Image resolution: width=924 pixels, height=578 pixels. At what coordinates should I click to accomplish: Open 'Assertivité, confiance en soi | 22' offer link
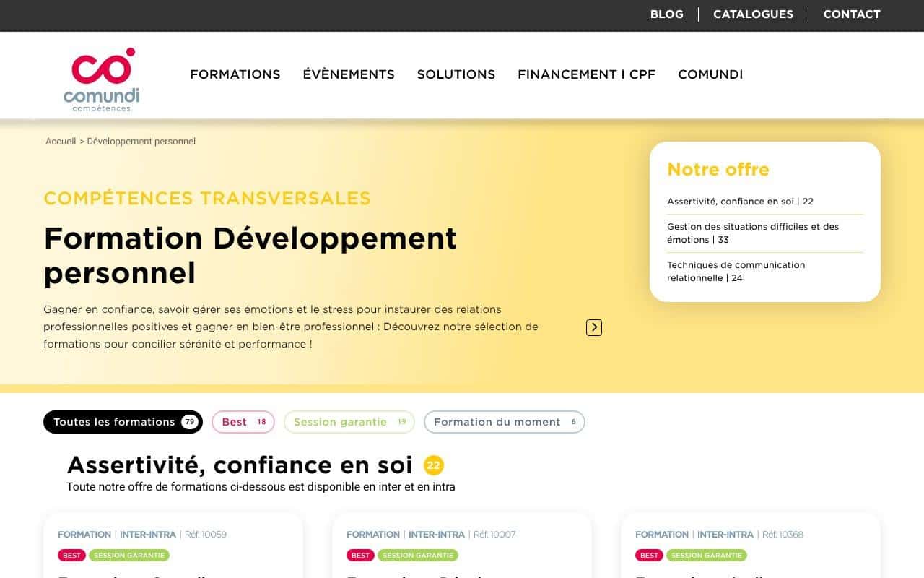(x=740, y=202)
